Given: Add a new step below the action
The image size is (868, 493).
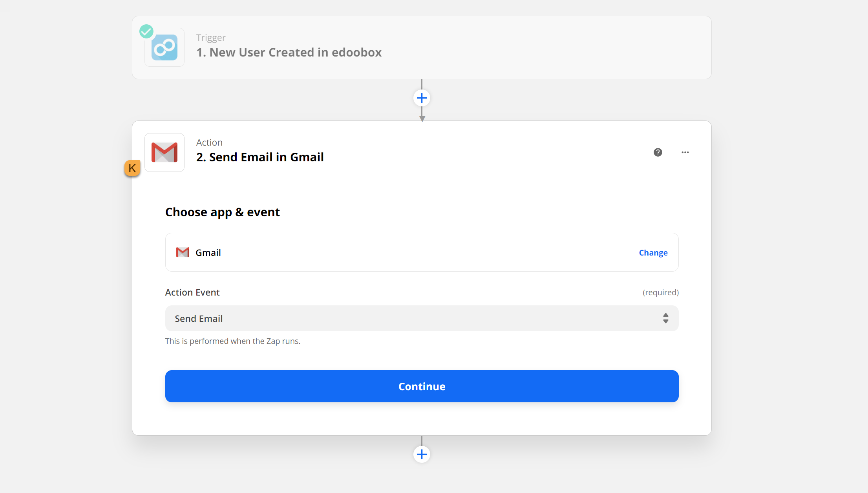Looking at the screenshot, I should click(x=422, y=455).
